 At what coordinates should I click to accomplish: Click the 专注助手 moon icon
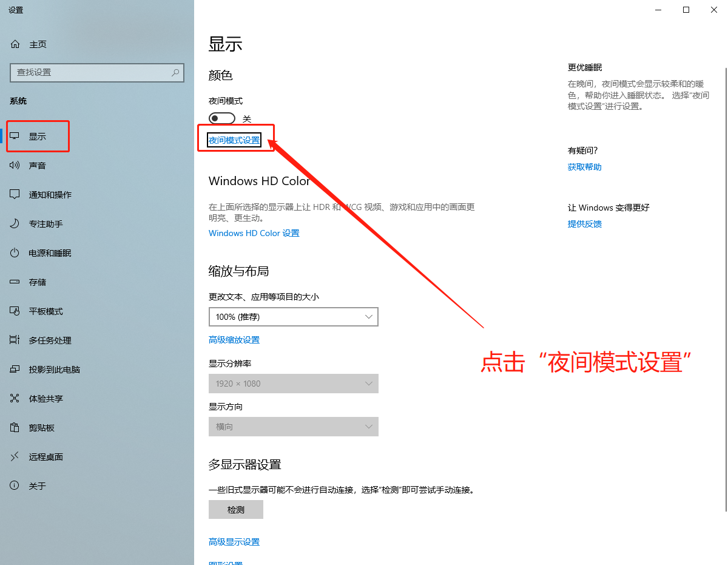(x=15, y=224)
